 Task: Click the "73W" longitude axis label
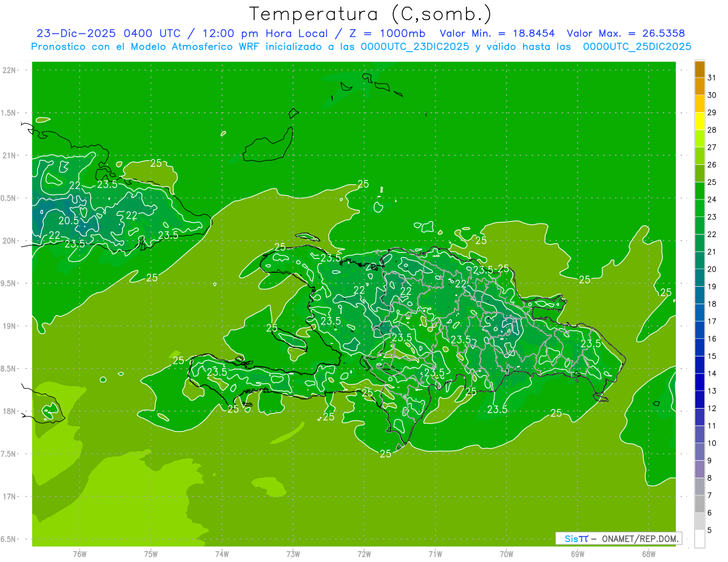point(293,554)
